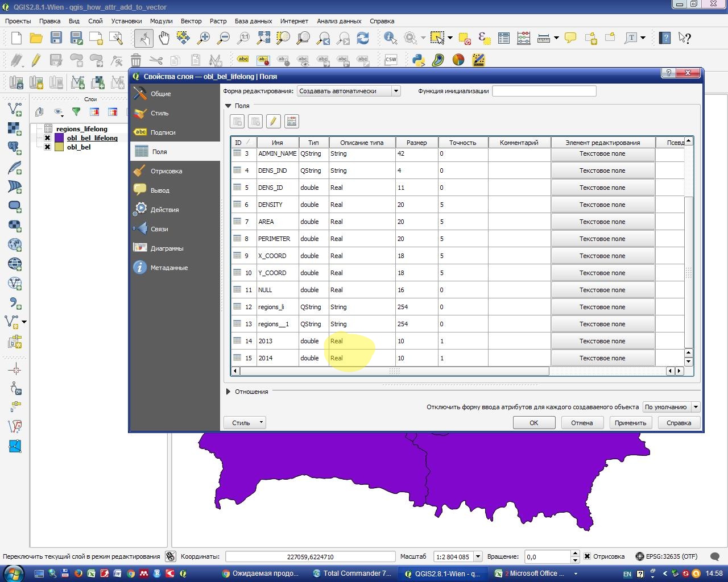
Task: Click the Add Raster Layer icon
Action: point(15,128)
